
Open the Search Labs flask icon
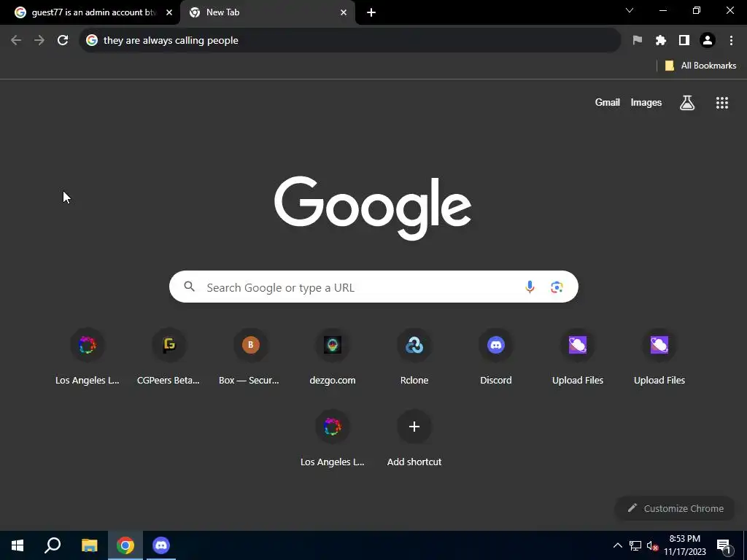click(x=687, y=102)
